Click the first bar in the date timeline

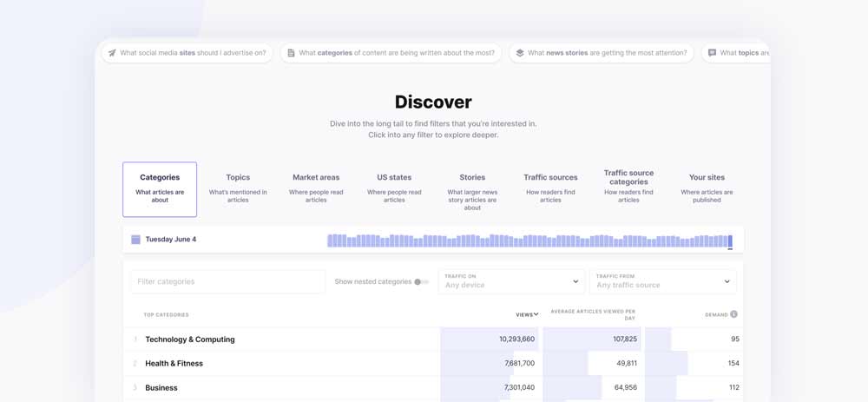coord(330,241)
